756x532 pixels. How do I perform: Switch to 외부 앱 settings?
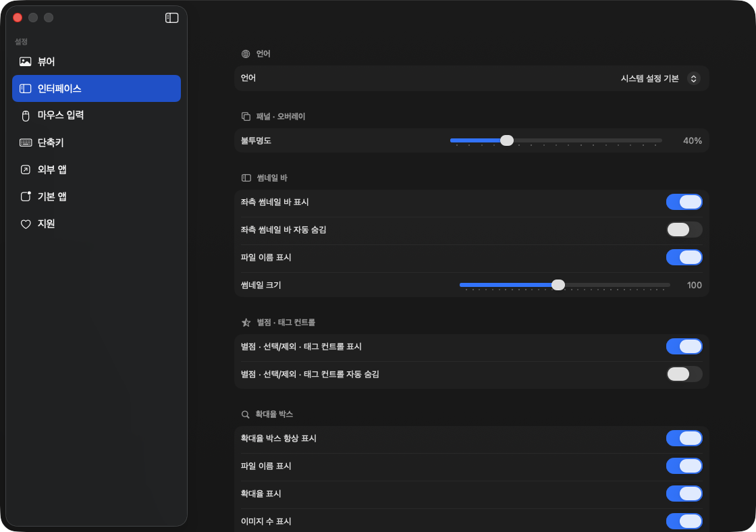click(97, 169)
